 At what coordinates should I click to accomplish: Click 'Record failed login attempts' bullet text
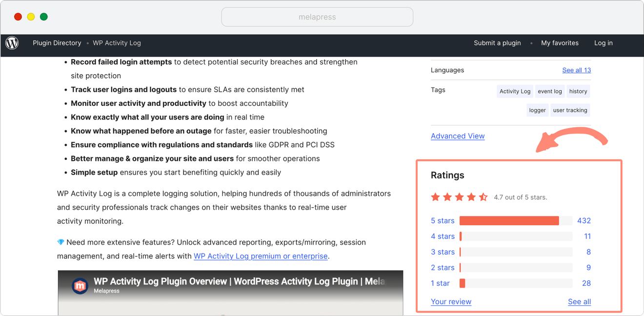[121, 62]
